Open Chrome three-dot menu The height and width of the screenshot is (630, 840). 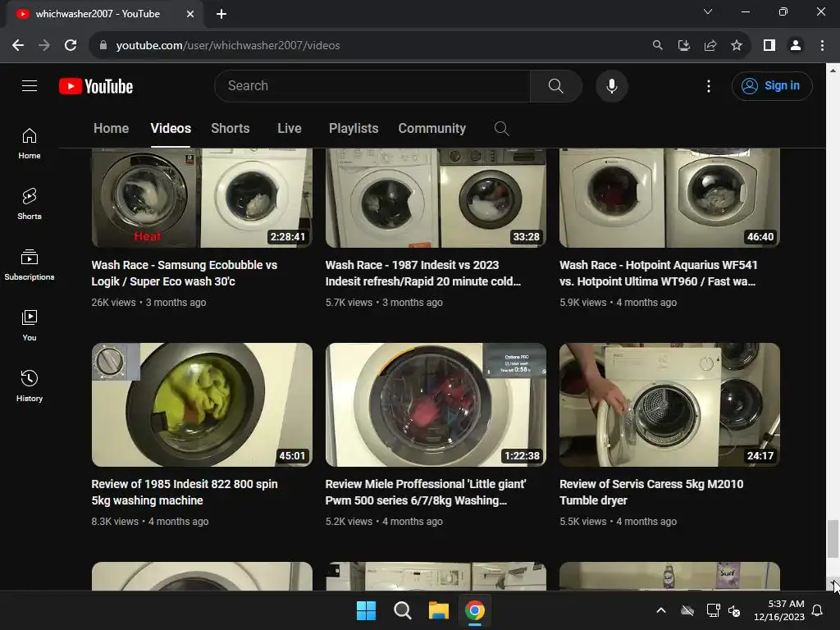click(822, 46)
